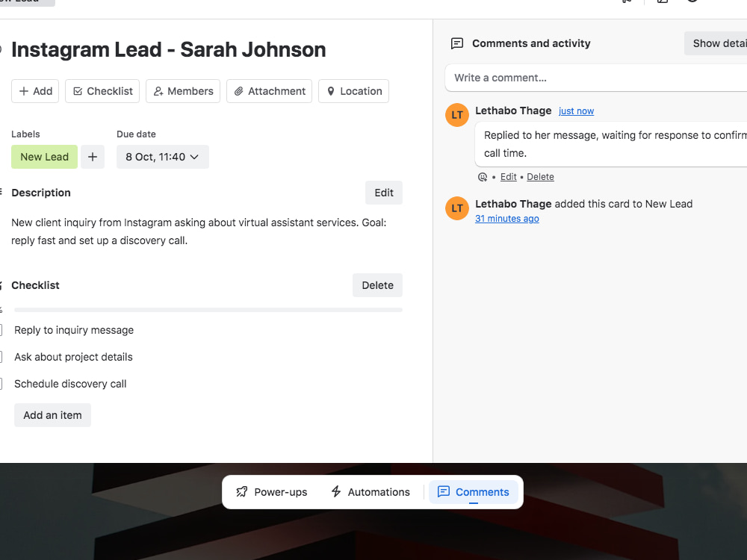Click the LT avatar beside the comment
Viewport: 747px width, 560px height.
[x=457, y=115]
